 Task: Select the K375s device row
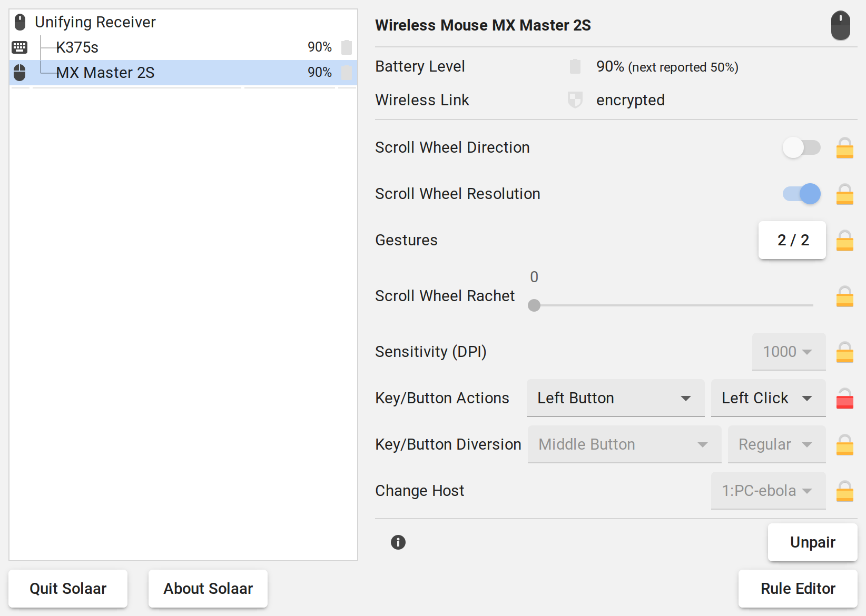coord(183,47)
